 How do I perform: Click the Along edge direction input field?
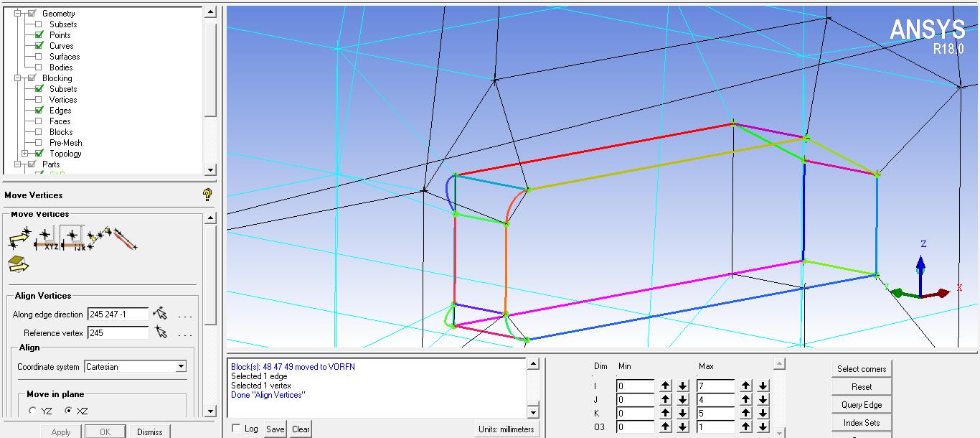click(117, 314)
